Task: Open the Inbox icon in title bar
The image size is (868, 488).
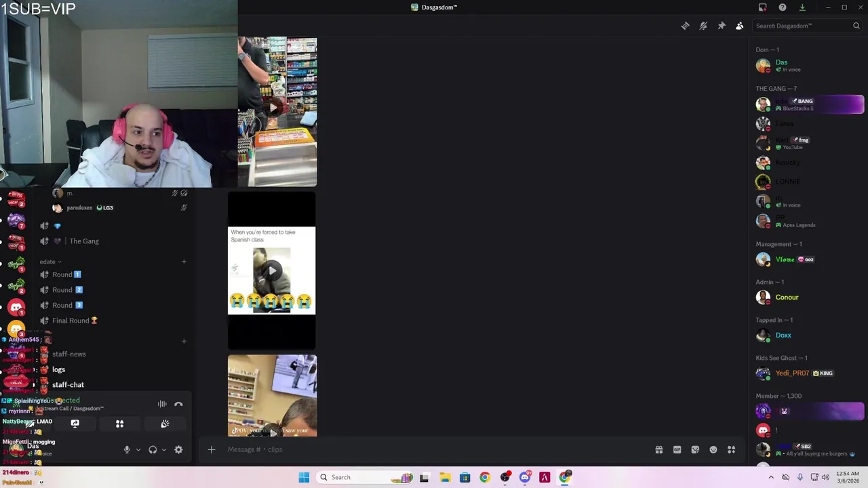Action: pos(763,7)
